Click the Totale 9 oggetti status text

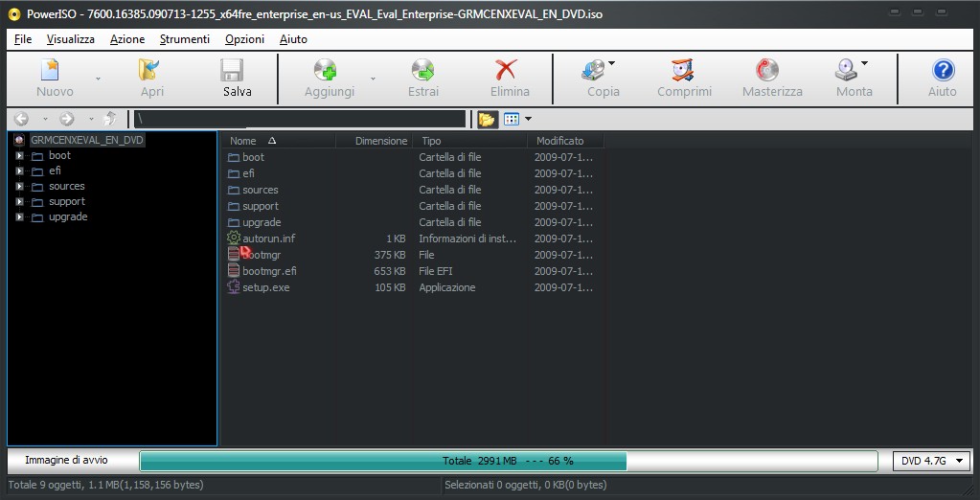click(x=105, y=485)
